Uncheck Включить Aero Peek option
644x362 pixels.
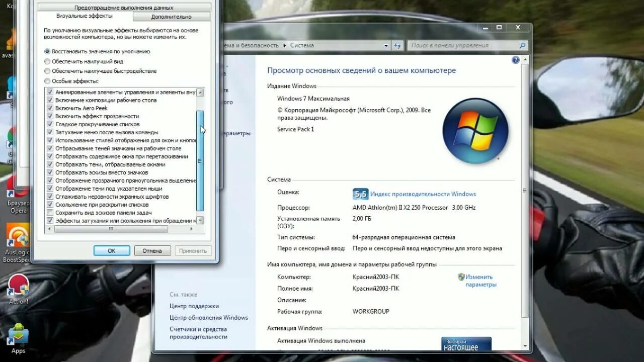(x=50, y=108)
